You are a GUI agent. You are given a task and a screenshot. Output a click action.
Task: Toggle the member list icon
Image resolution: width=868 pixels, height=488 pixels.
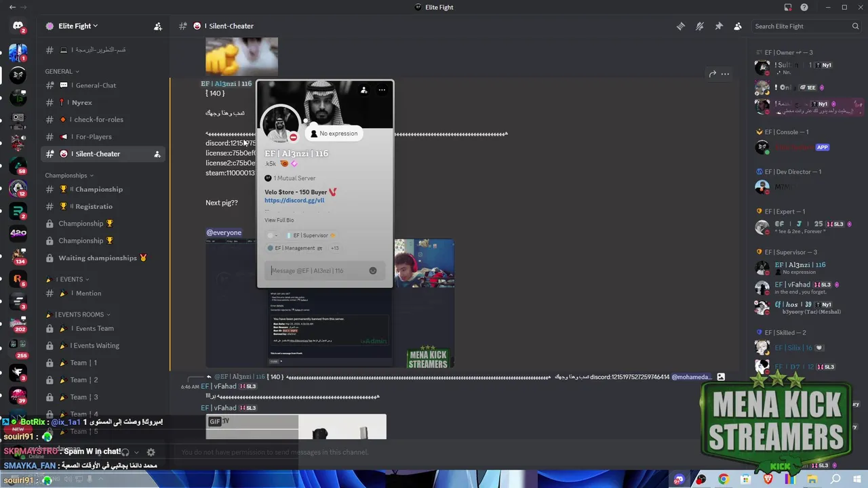[x=738, y=26]
